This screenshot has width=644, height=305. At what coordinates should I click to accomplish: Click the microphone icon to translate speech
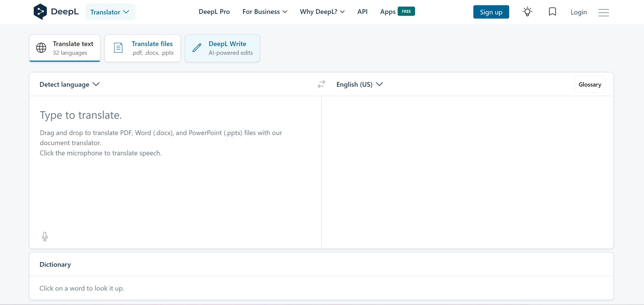[45, 236]
